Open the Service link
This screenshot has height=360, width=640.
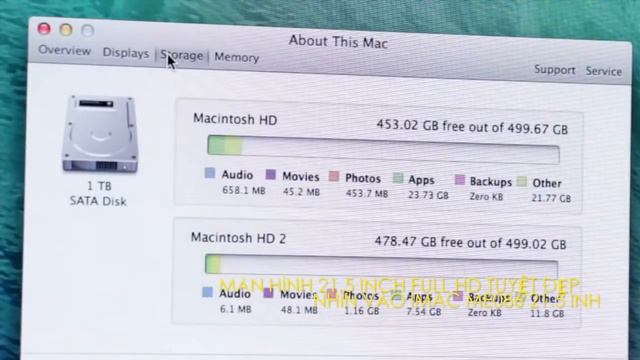pos(604,71)
